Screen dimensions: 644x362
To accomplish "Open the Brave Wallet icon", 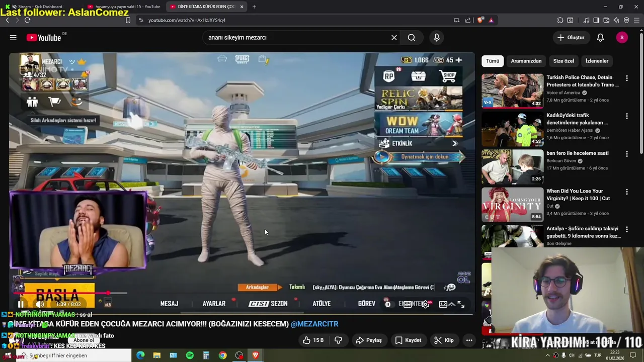I will [x=606, y=20].
